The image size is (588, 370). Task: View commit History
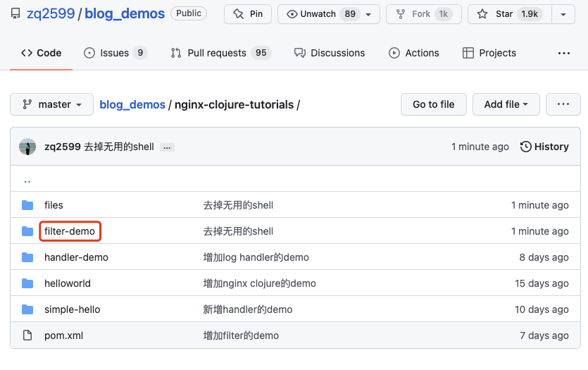tap(544, 147)
